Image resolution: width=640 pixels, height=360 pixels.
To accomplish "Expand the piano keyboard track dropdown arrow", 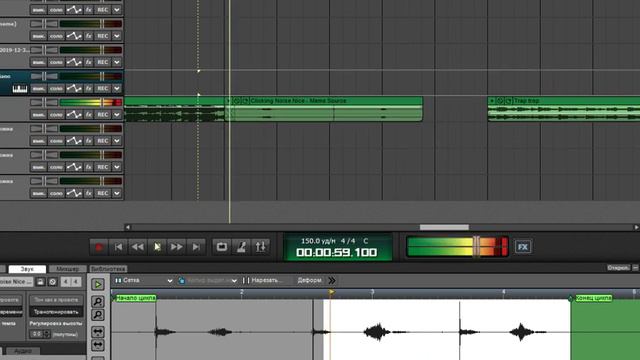I will click(x=117, y=89).
